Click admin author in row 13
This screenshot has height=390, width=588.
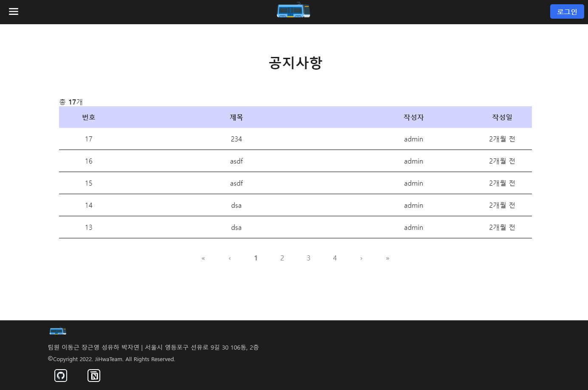[413, 227]
